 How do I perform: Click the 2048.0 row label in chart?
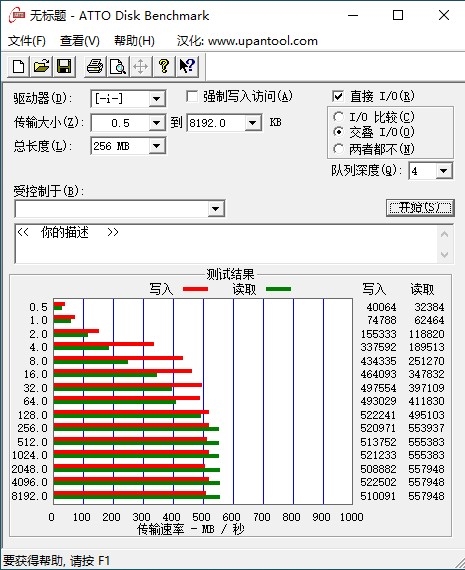[x=29, y=469]
